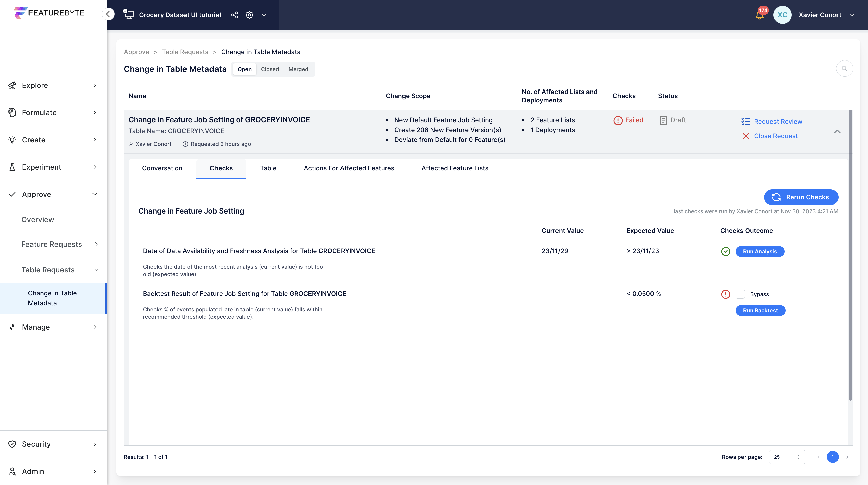Click the Rerun Checks button
Screen dimensions: 868x485
pos(801,197)
